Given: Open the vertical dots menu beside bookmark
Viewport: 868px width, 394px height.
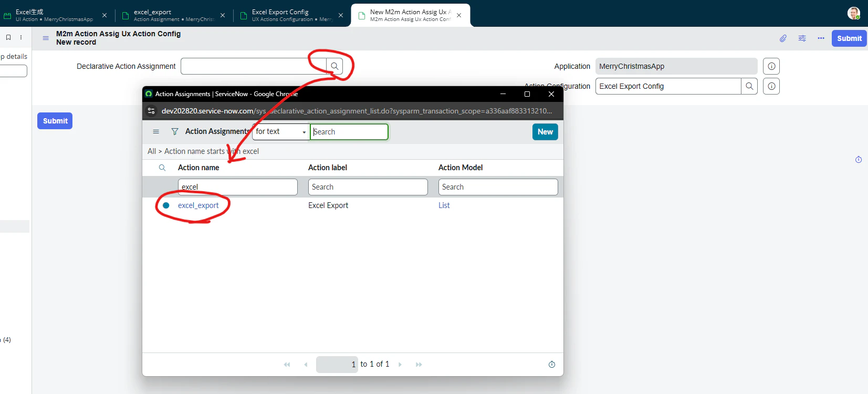Looking at the screenshot, I should pyautogui.click(x=21, y=37).
